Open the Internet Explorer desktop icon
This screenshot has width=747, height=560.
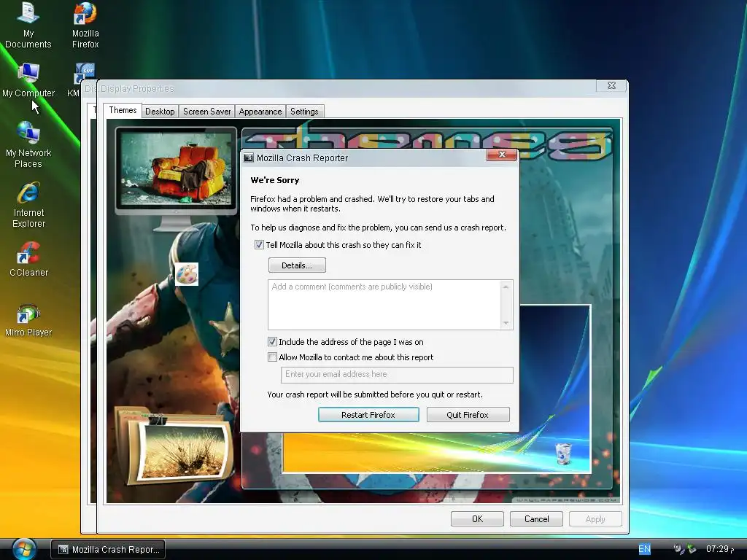point(28,205)
